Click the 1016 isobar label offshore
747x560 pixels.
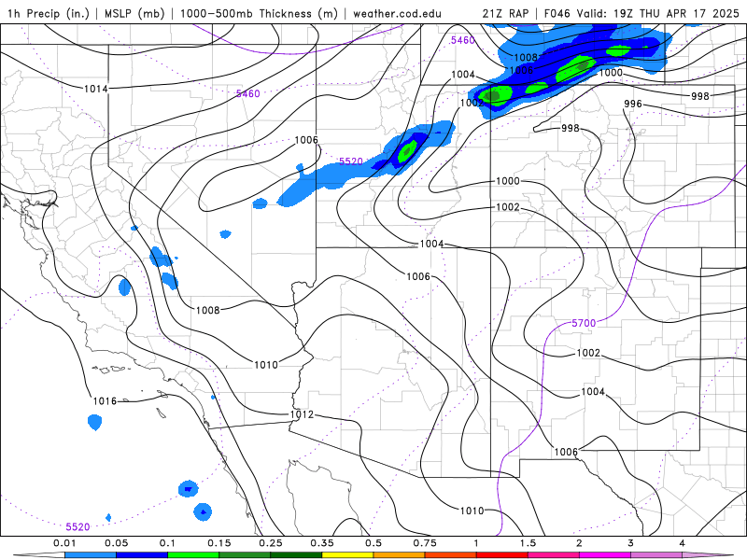pos(105,401)
